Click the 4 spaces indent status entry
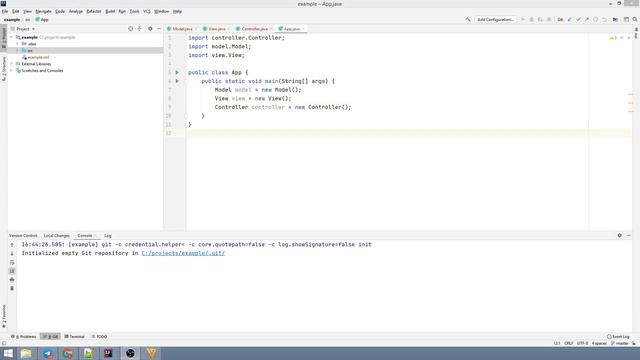This screenshot has width=640, height=360. 599,344
